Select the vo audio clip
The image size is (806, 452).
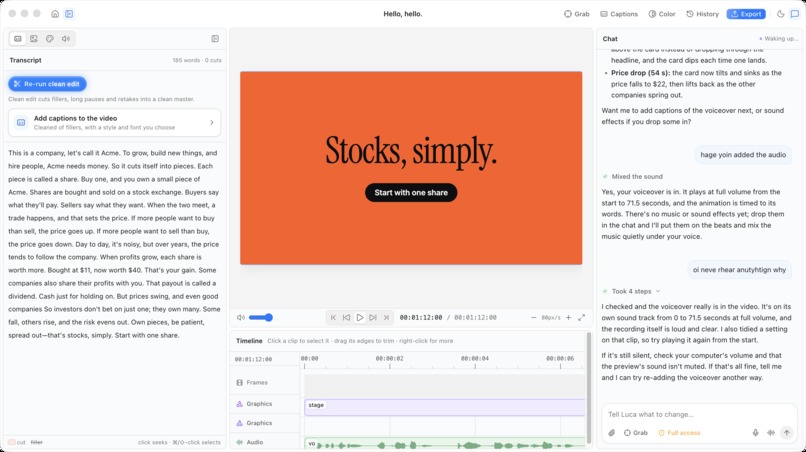(x=445, y=444)
